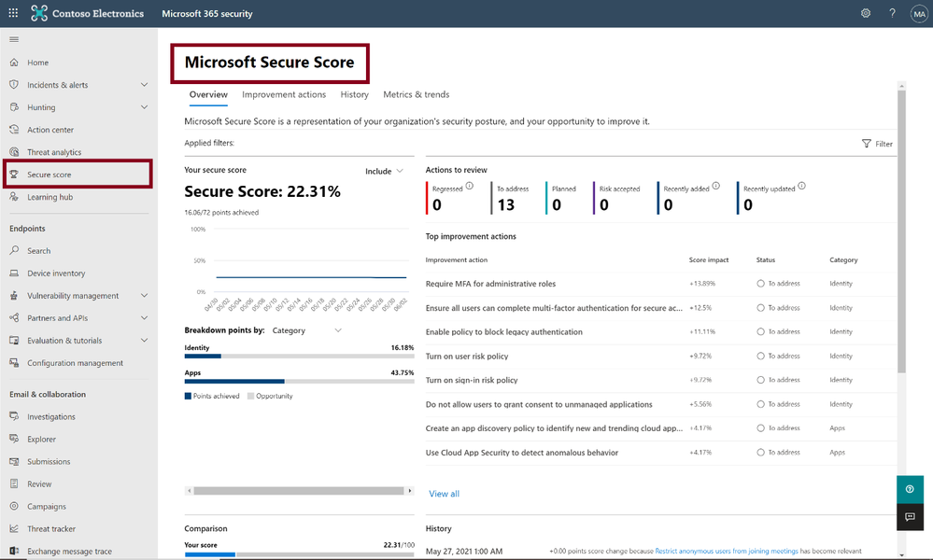Open the MA account avatar
This screenshot has width=933, height=560.
coord(919,14)
